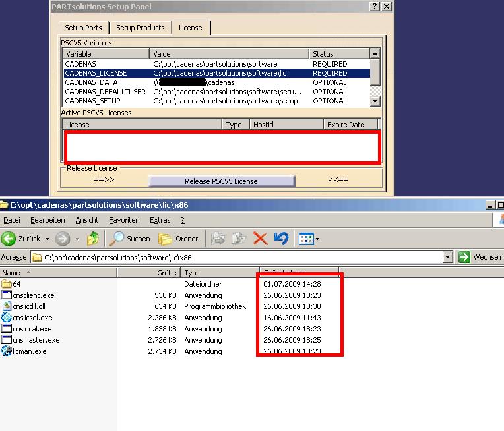The image size is (504, 431).
Task: Click the Adresse path input field
Action: pyautogui.click(x=238, y=258)
